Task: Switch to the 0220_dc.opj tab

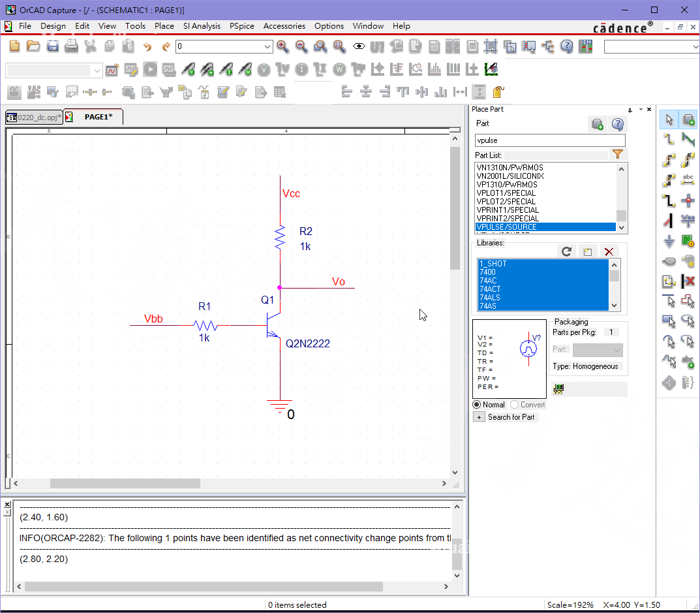Action: [x=34, y=118]
